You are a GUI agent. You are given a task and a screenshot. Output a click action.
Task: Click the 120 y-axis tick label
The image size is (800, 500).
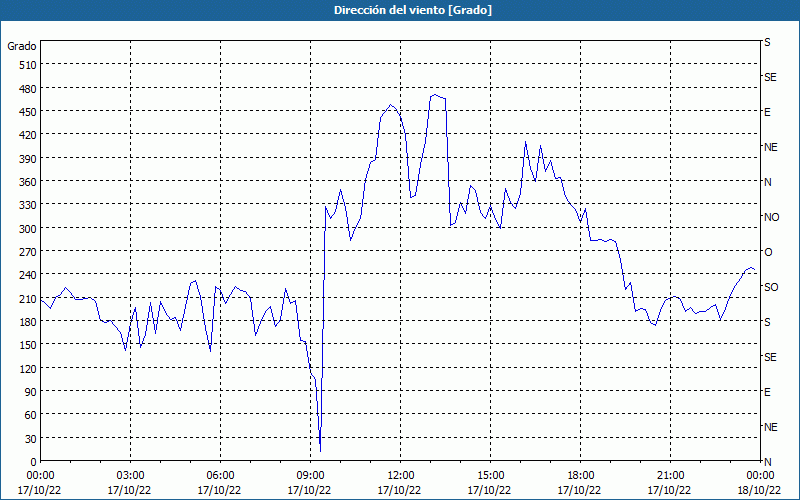(28, 369)
